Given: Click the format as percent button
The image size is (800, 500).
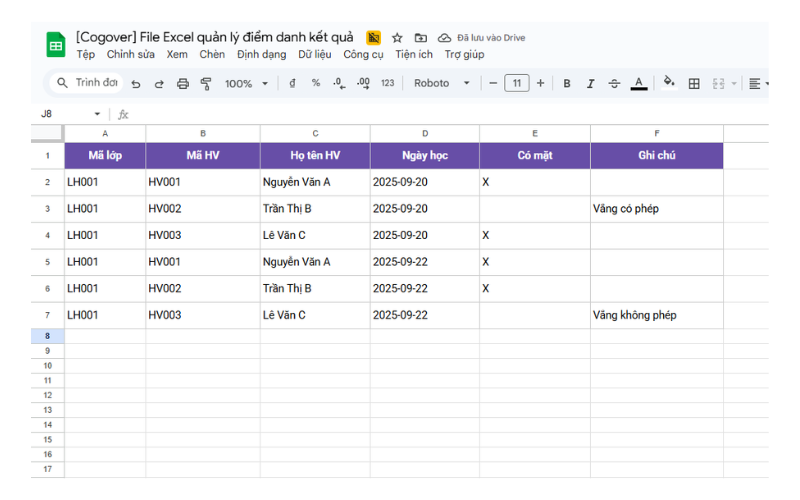Looking at the screenshot, I should tap(316, 84).
